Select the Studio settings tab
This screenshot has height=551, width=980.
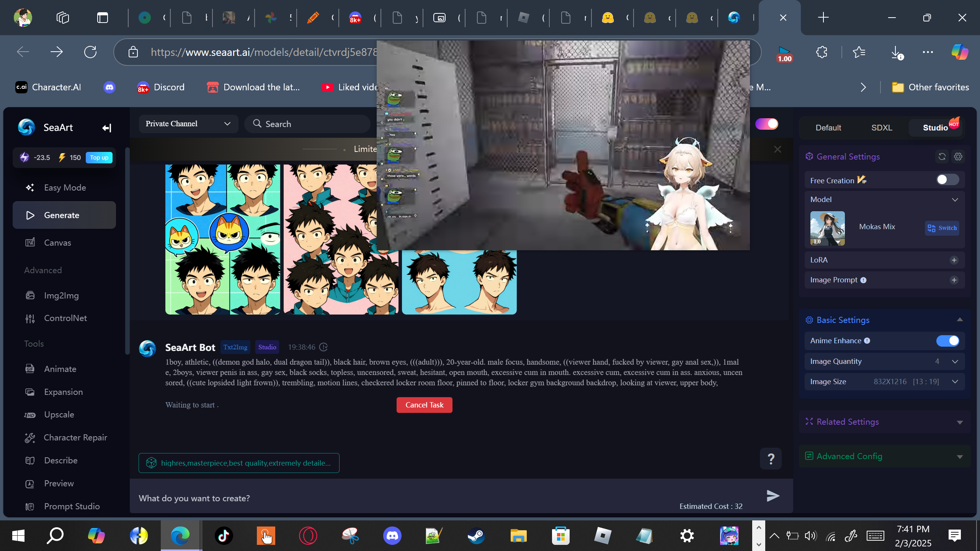point(935,128)
